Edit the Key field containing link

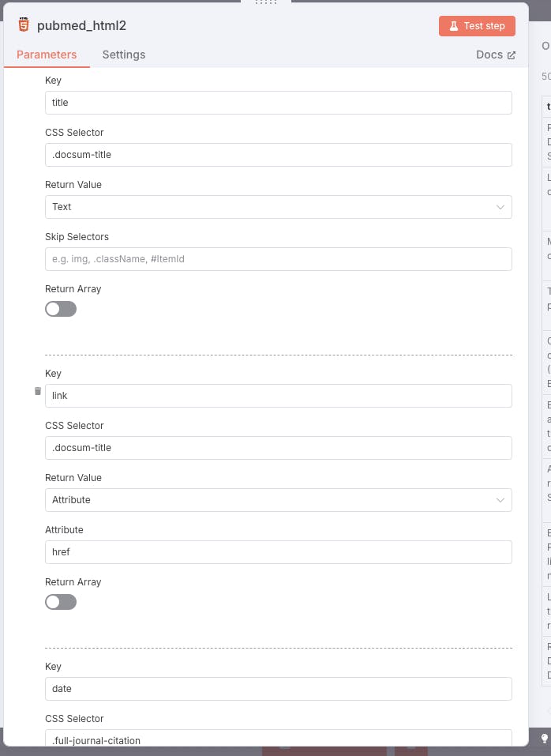[278, 396]
